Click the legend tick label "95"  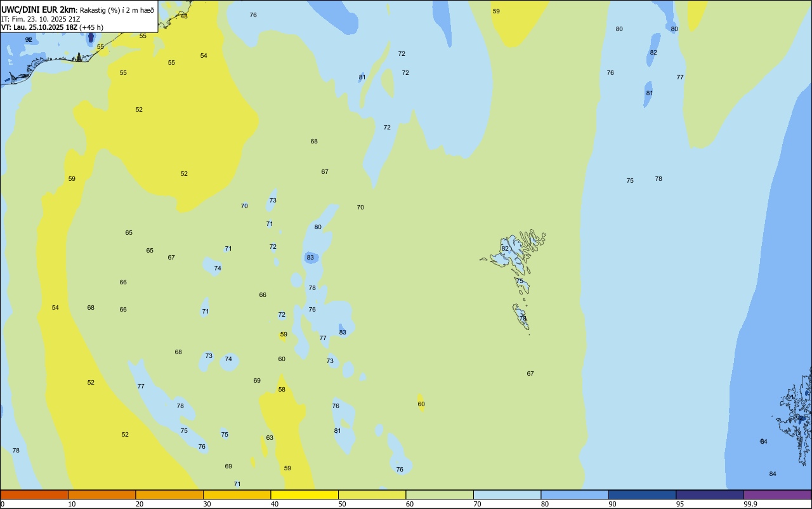[680, 504]
